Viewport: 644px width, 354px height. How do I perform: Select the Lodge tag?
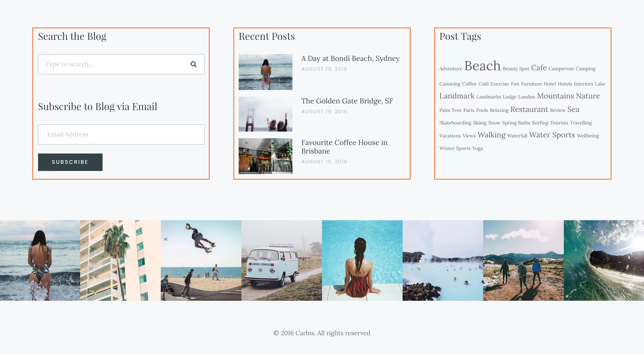pyautogui.click(x=509, y=97)
